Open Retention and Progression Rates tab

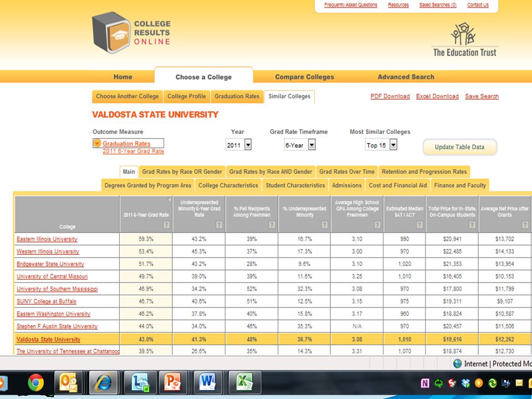(424, 172)
